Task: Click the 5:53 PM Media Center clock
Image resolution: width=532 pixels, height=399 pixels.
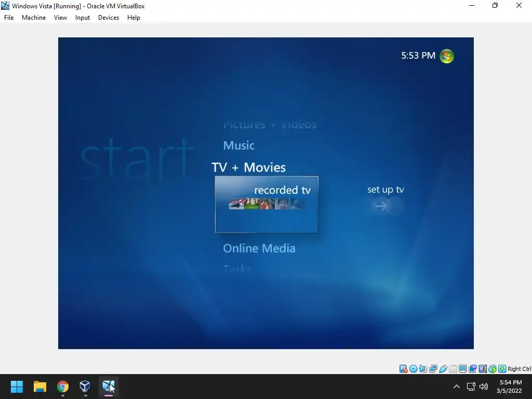Action: (x=418, y=56)
